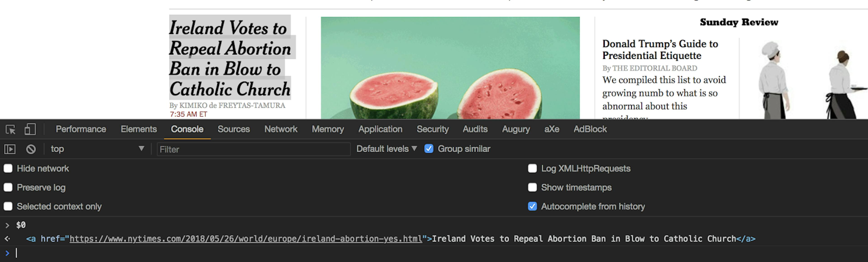Clear the console with the ban icon
Screen dimensions: 868x262
[x=31, y=149]
